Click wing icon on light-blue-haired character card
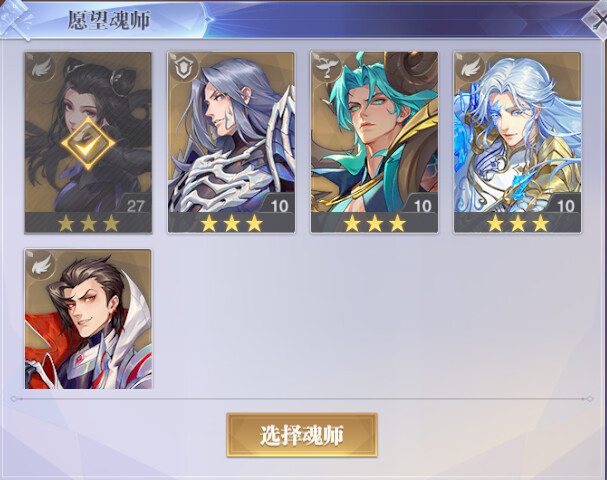The width and height of the screenshot is (607, 480). [471, 69]
